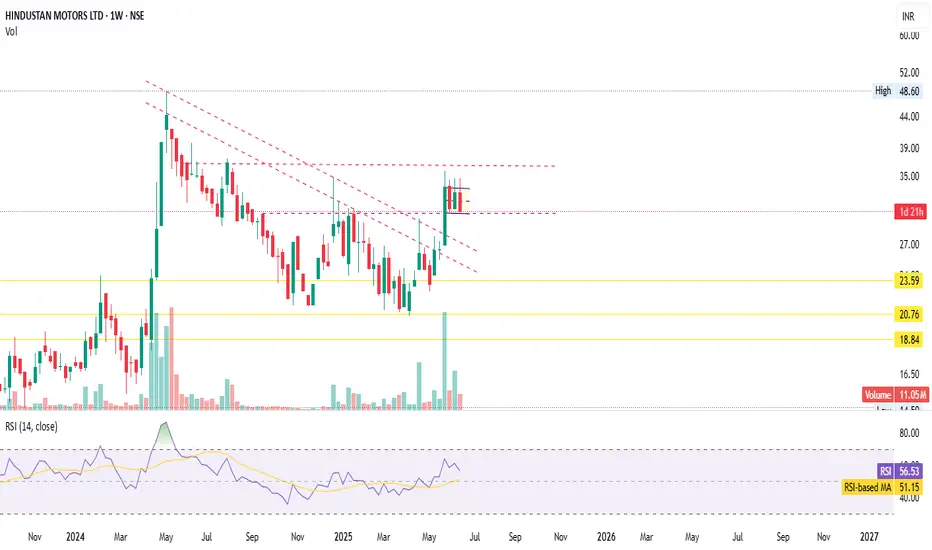Viewport: 932px width, 550px height.
Task: Click the RSI (14, close) indicator title
Action: point(32,426)
